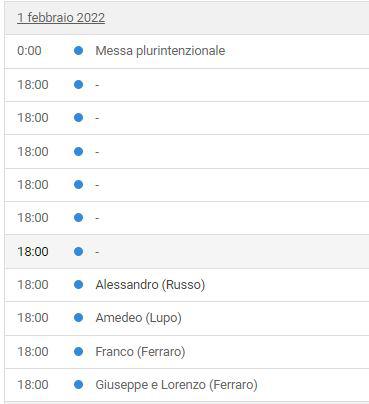Select the 0:00 time entry
The image size is (369, 404).
click(x=29, y=51)
